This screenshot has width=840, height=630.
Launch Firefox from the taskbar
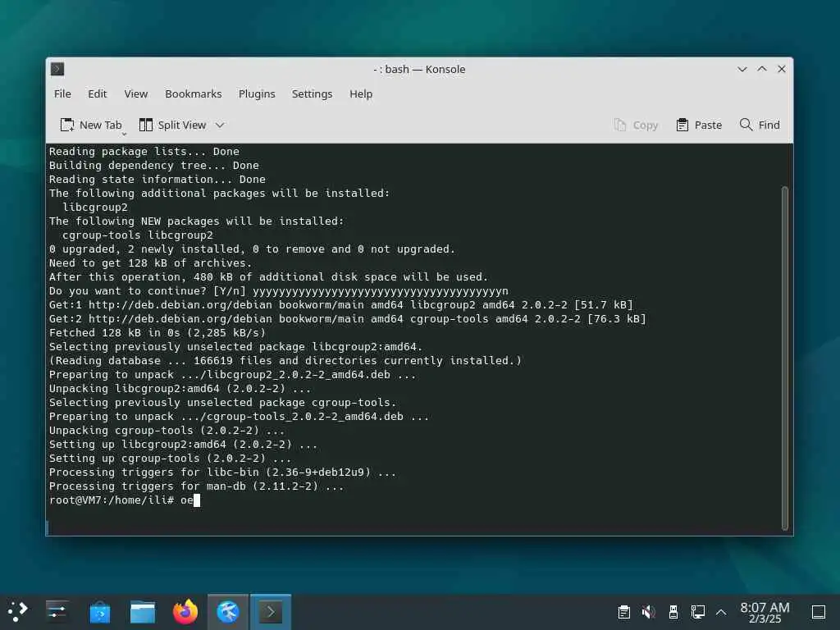(x=185, y=611)
